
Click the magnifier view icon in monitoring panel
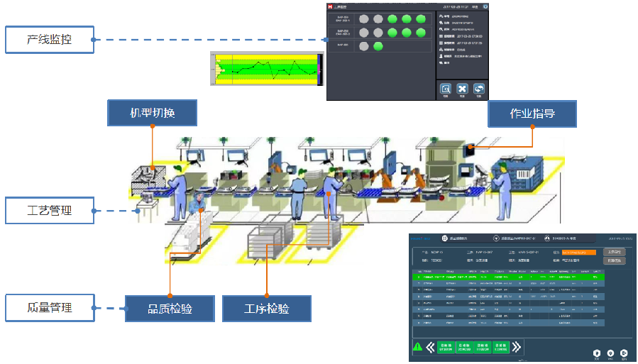tap(446, 89)
